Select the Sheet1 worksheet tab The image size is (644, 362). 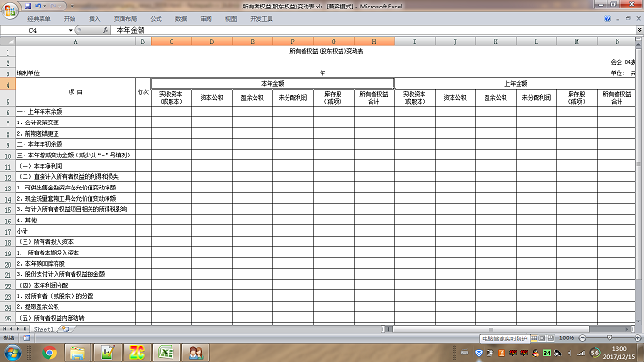[x=43, y=329]
